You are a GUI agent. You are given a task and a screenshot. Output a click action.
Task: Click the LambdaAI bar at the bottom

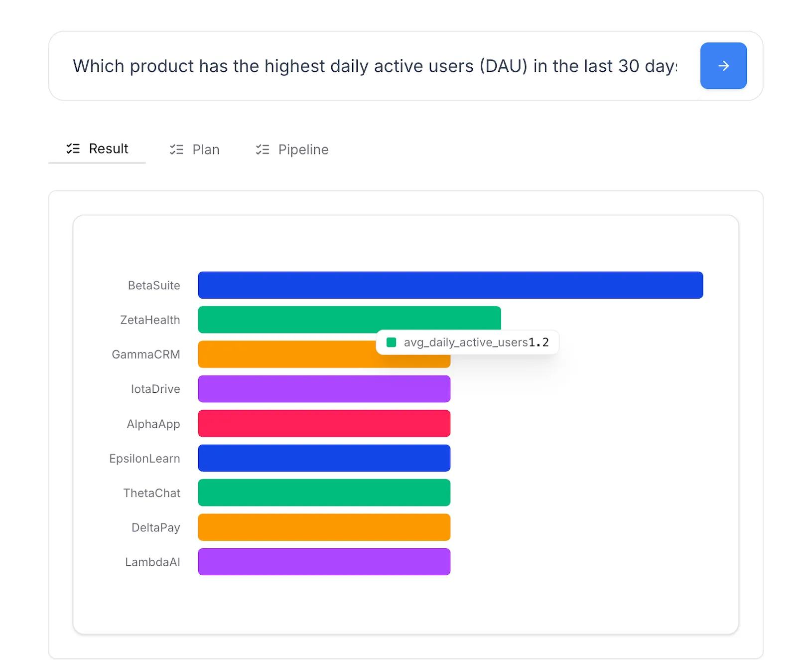[324, 562]
